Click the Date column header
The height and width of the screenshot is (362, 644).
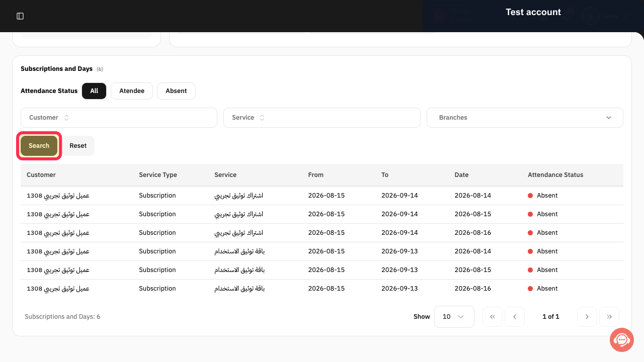(461, 175)
